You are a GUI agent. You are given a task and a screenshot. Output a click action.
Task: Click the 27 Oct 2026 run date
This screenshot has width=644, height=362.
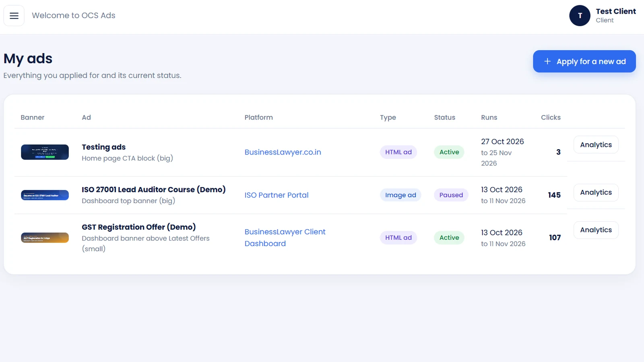pos(502,142)
